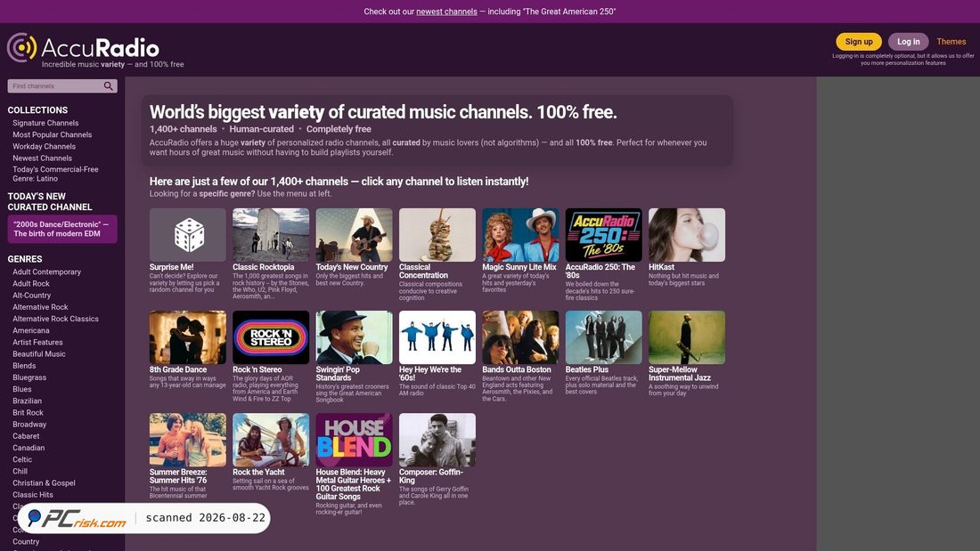Viewport: 980px width, 551px height.
Task: Click the Classic Rocktopia title link
Action: click(263, 267)
